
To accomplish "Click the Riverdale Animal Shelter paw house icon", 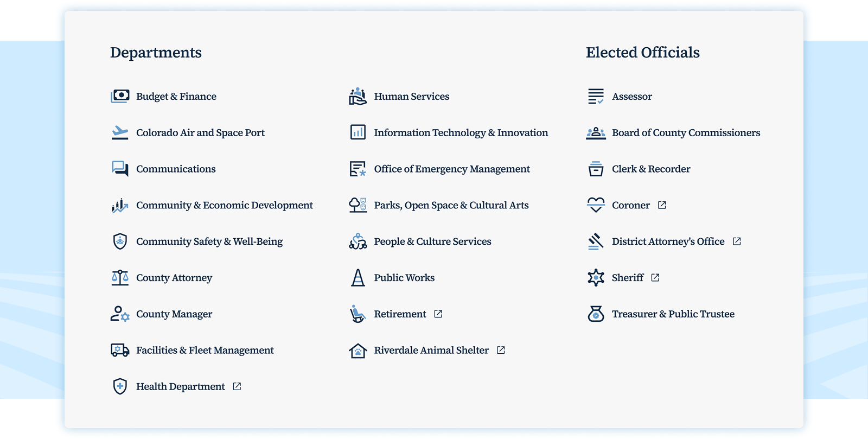I will (x=358, y=351).
